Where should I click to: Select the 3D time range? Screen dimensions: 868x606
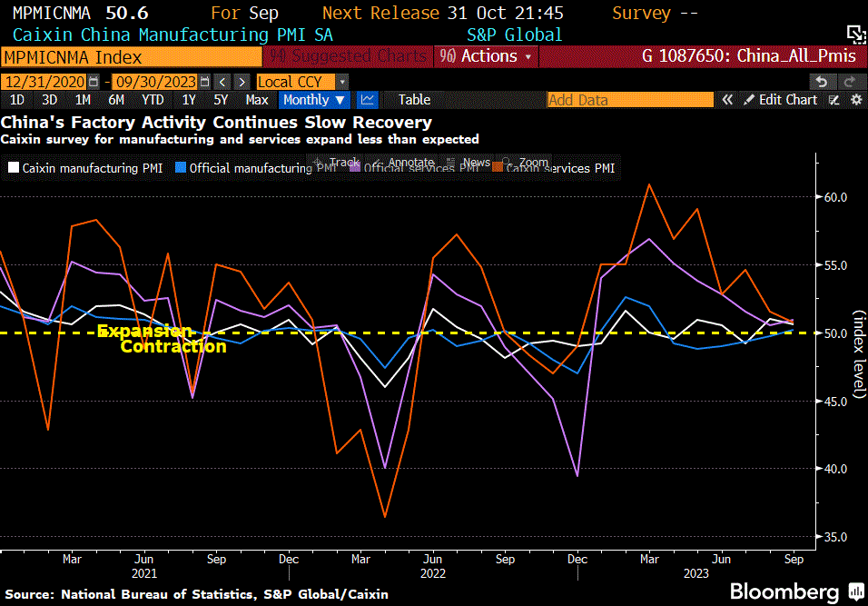[x=49, y=100]
